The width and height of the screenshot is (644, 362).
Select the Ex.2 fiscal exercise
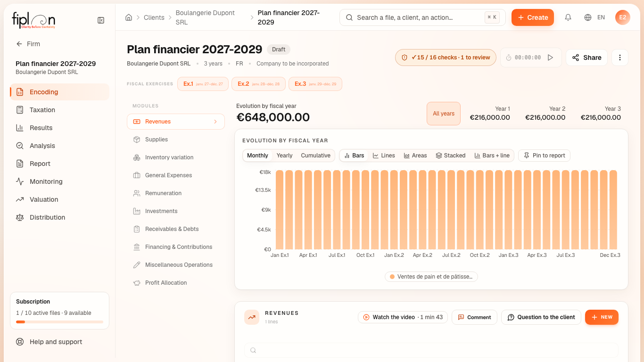tap(258, 84)
